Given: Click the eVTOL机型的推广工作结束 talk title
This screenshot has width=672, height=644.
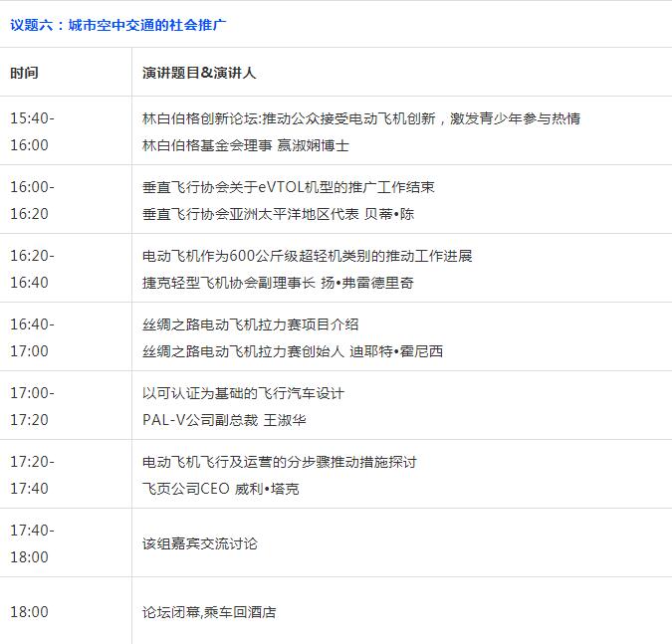Looking at the screenshot, I should pyautogui.click(x=288, y=187).
